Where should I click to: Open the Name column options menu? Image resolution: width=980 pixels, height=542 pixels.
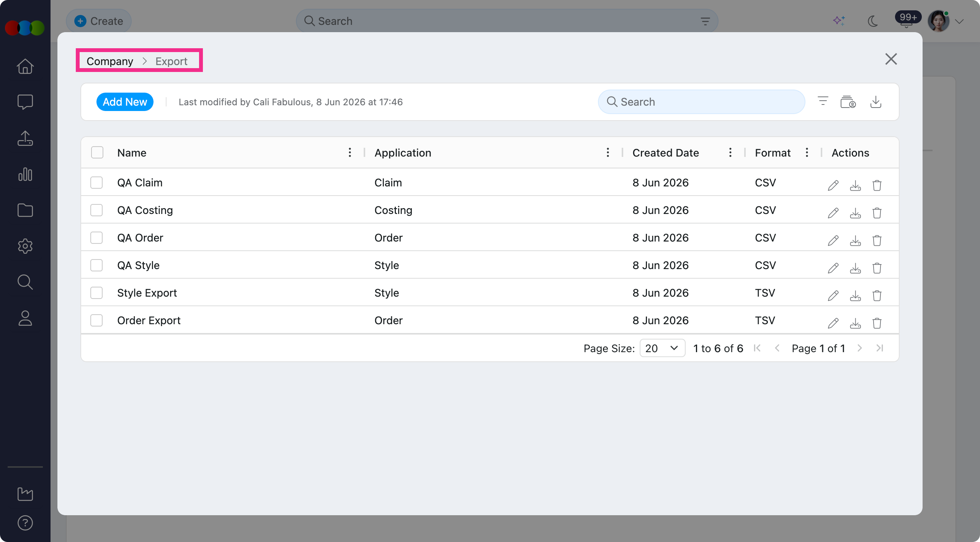point(350,152)
